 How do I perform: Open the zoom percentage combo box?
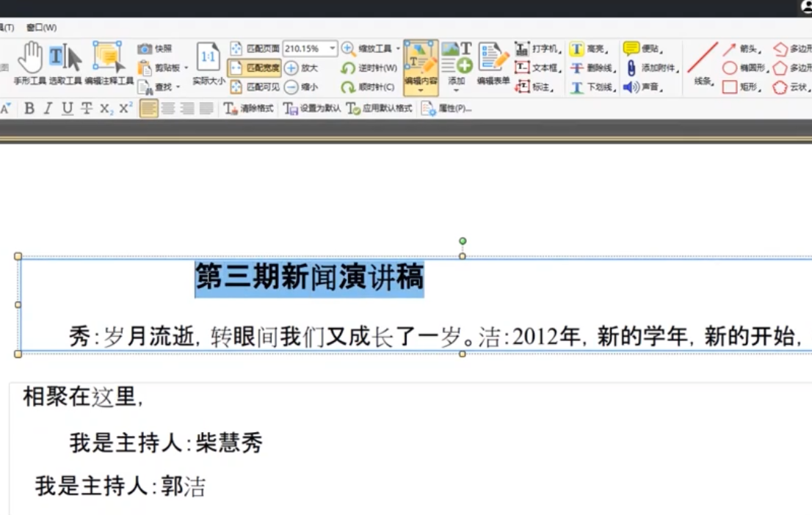[309, 48]
